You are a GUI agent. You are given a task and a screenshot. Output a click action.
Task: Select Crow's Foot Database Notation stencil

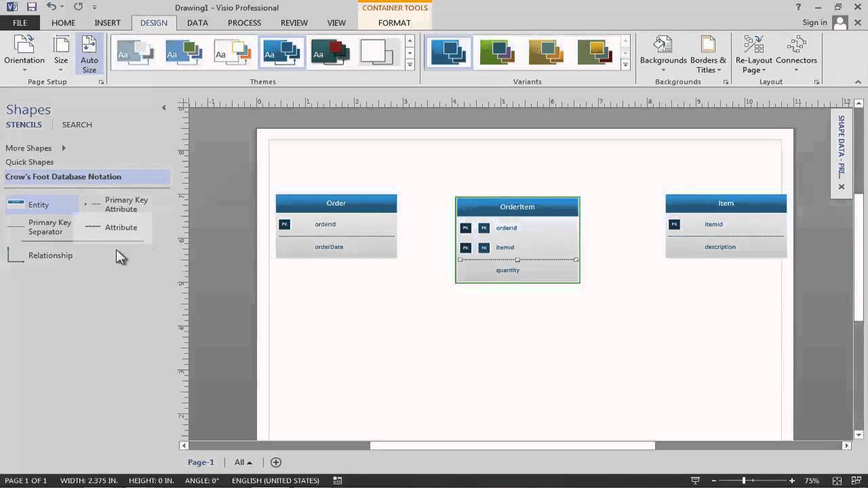(87, 177)
